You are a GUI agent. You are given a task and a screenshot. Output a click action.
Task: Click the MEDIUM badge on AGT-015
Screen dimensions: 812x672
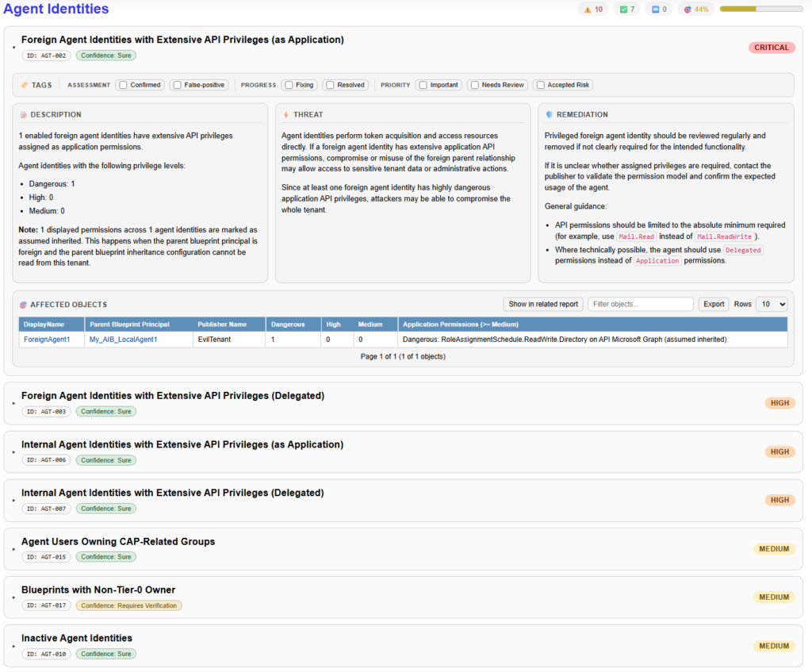(774, 549)
